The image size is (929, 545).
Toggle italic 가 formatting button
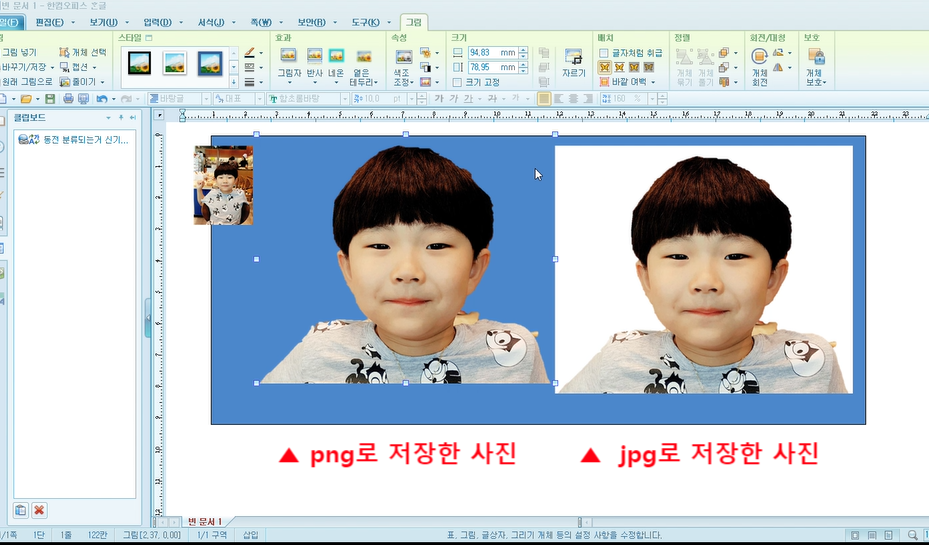(x=454, y=99)
